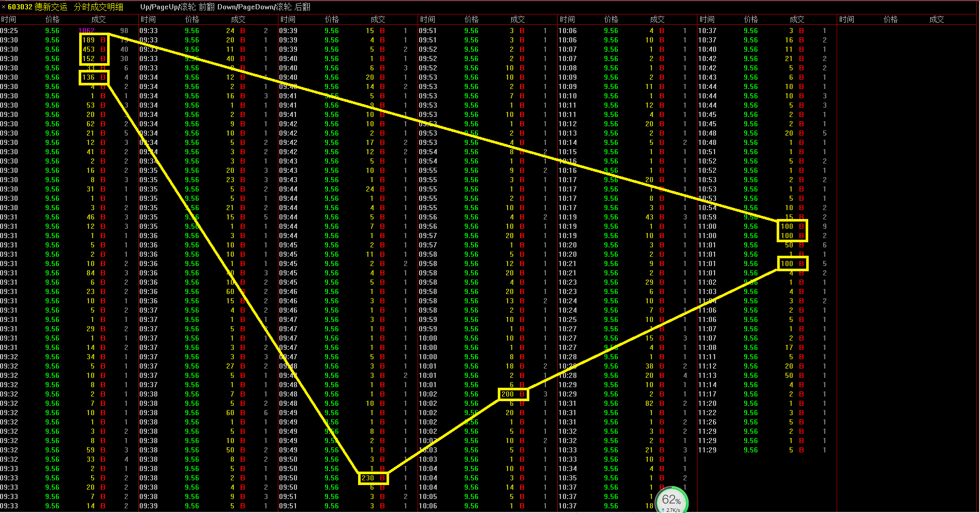Click the 9.56 price in the 09:25 row
This screenshot has height=513, width=980.
tap(52, 31)
